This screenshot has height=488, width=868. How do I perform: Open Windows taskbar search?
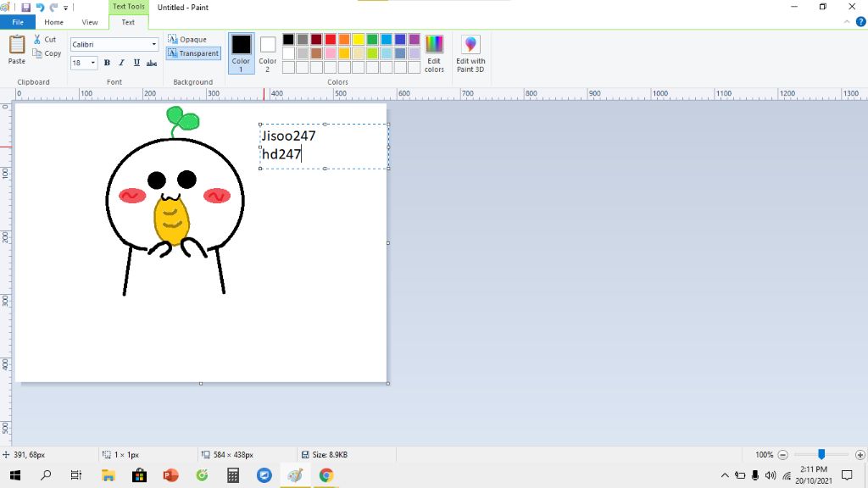coord(46,475)
